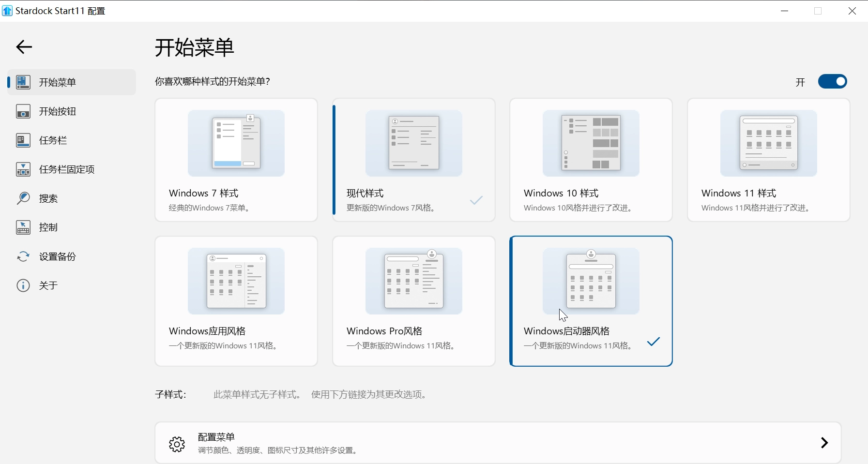The height and width of the screenshot is (464, 868).
Task: Click the 关于 info icon
Action: [23, 285]
